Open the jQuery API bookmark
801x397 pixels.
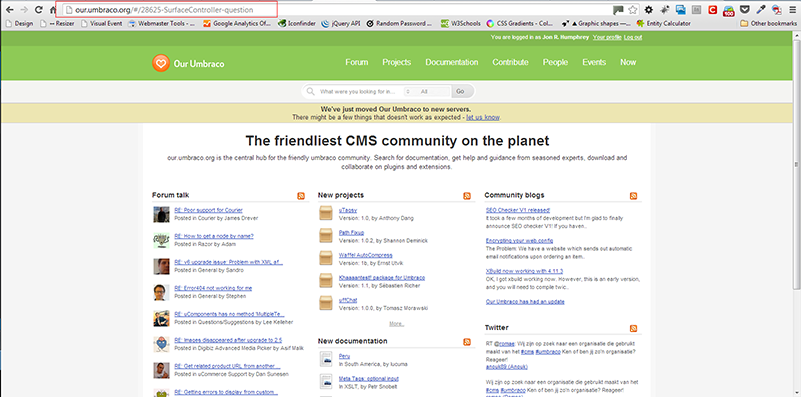[x=341, y=23]
